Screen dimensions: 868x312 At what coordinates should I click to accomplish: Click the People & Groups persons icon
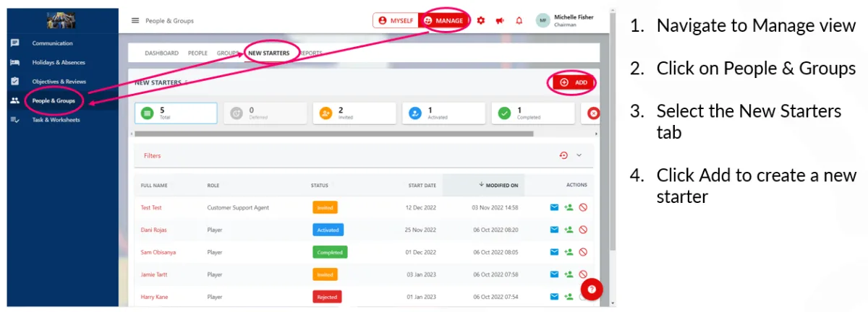click(x=15, y=100)
